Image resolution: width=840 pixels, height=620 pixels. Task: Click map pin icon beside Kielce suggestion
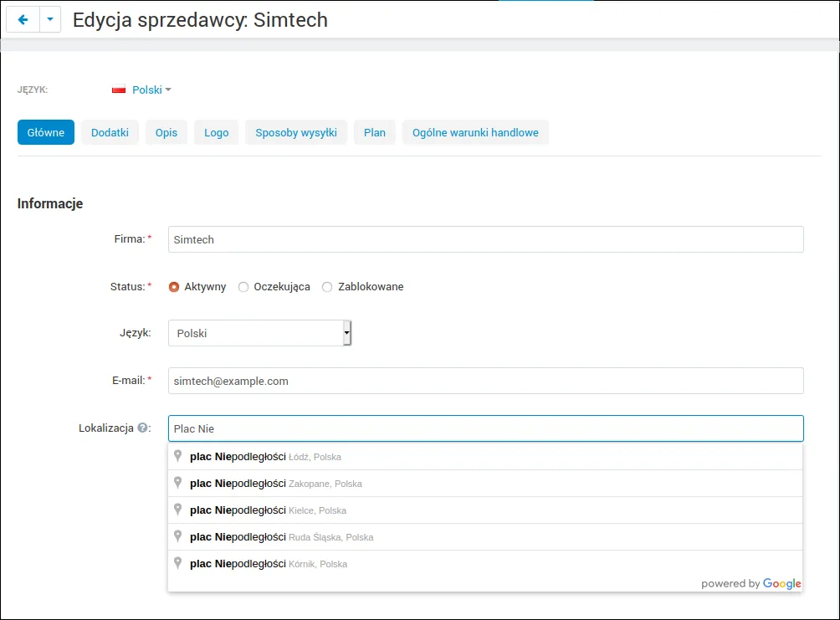[178, 510]
